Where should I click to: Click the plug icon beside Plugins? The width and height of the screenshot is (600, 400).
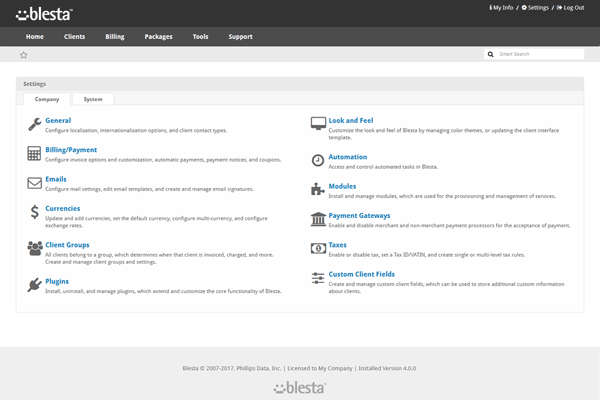tap(34, 285)
